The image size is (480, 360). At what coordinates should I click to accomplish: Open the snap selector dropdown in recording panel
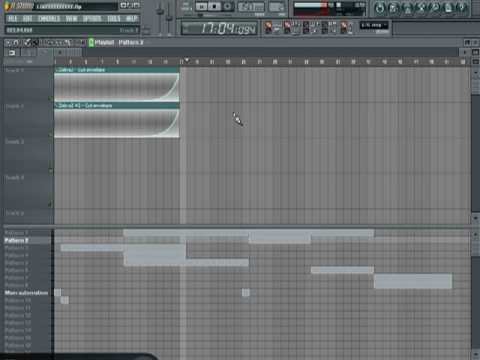pos(374,25)
